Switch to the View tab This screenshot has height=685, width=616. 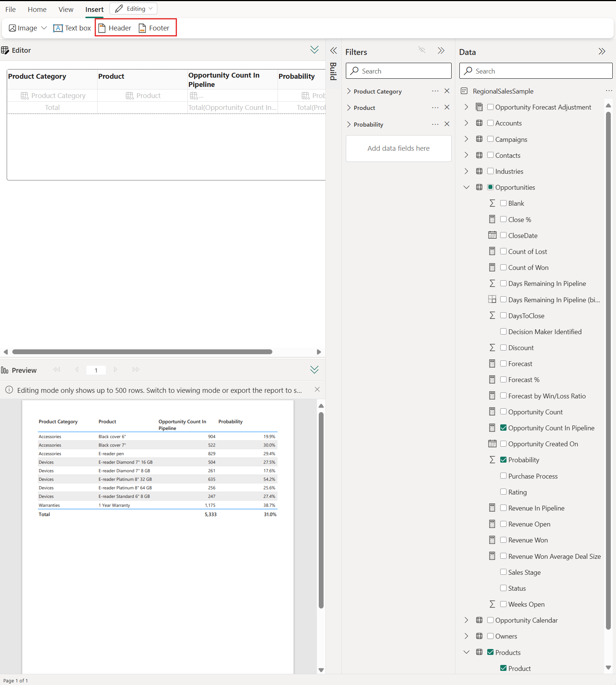[66, 9]
